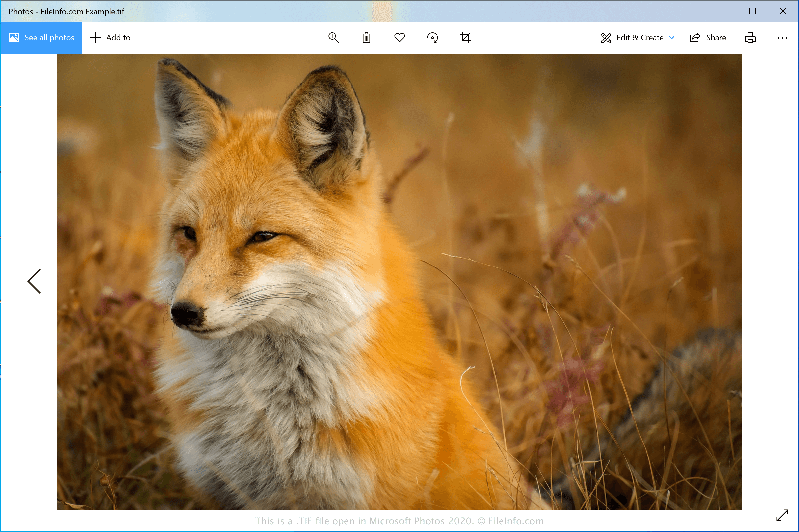The height and width of the screenshot is (532, 799).
Task: Click the Share button
Action: pos(708,38)
